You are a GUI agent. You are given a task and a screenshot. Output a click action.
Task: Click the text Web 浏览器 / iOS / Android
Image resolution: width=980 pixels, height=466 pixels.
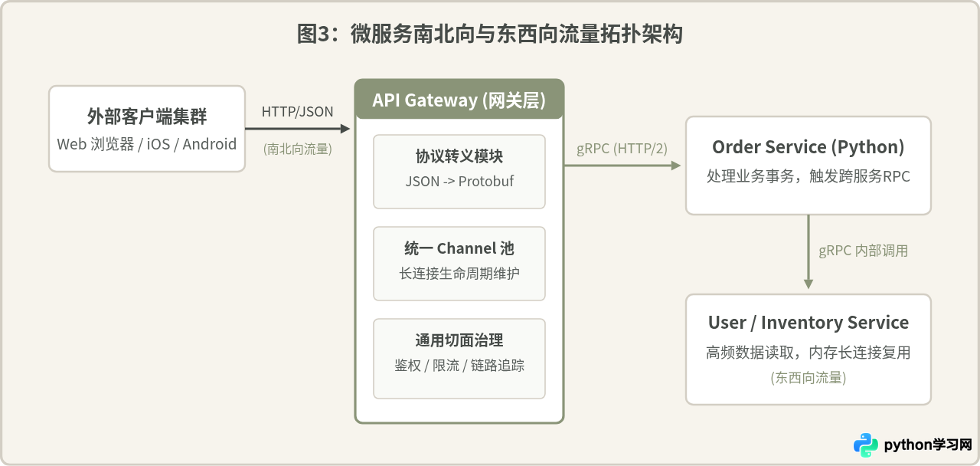pyautogui.click(x=147, y=144)
